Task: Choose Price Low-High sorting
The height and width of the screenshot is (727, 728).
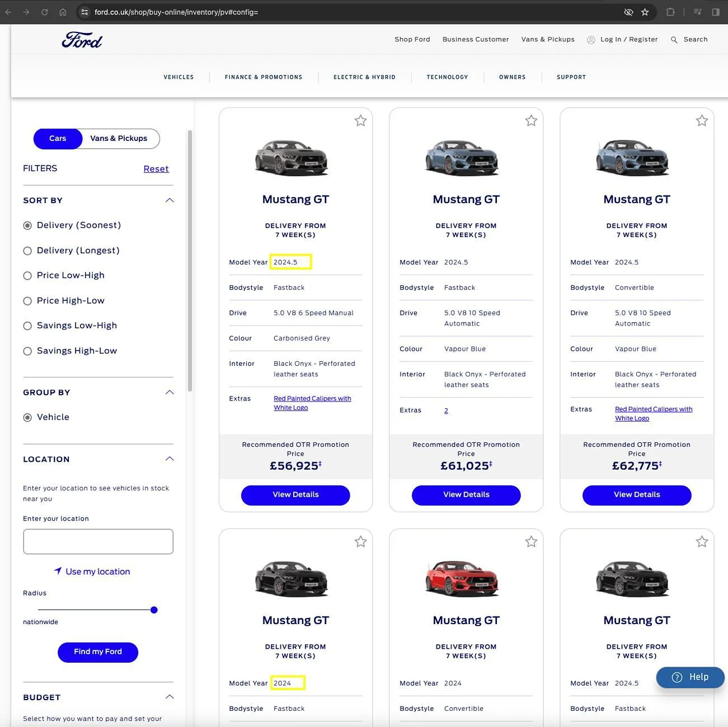Action: point(27,276)
